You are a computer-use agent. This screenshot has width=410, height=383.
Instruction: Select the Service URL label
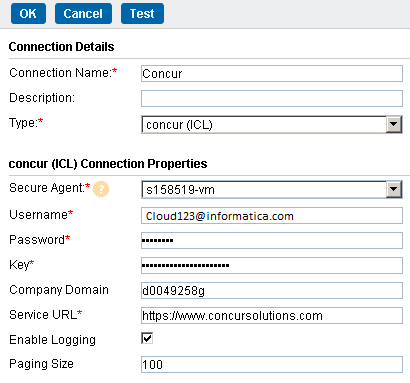[x=45, y=315]
